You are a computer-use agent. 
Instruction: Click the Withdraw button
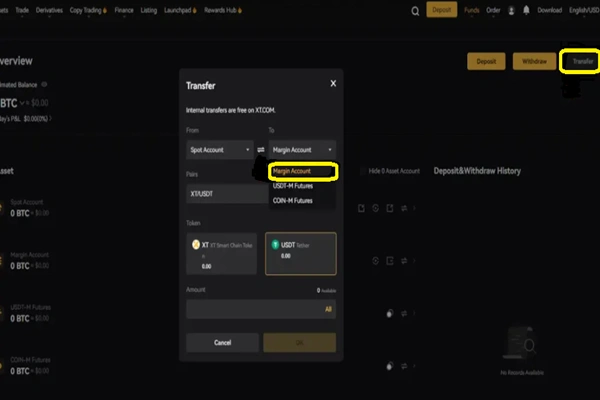tap(534, 61)
